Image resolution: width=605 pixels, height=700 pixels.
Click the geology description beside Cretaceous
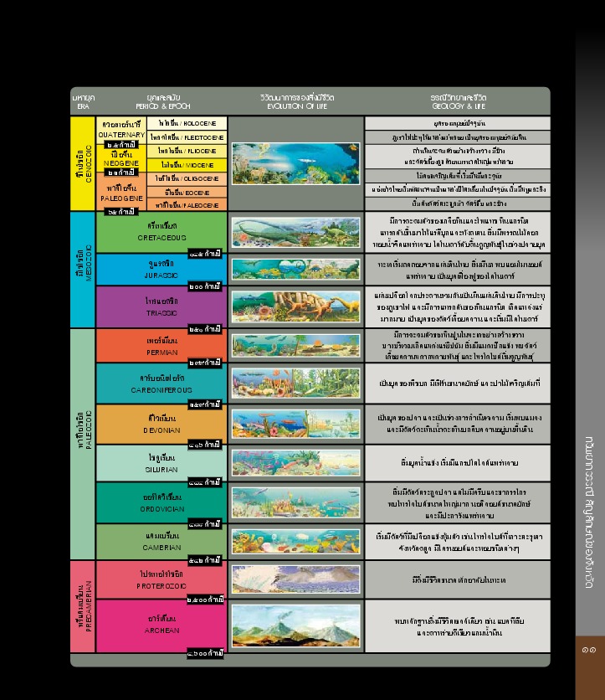tap(458, 232)
